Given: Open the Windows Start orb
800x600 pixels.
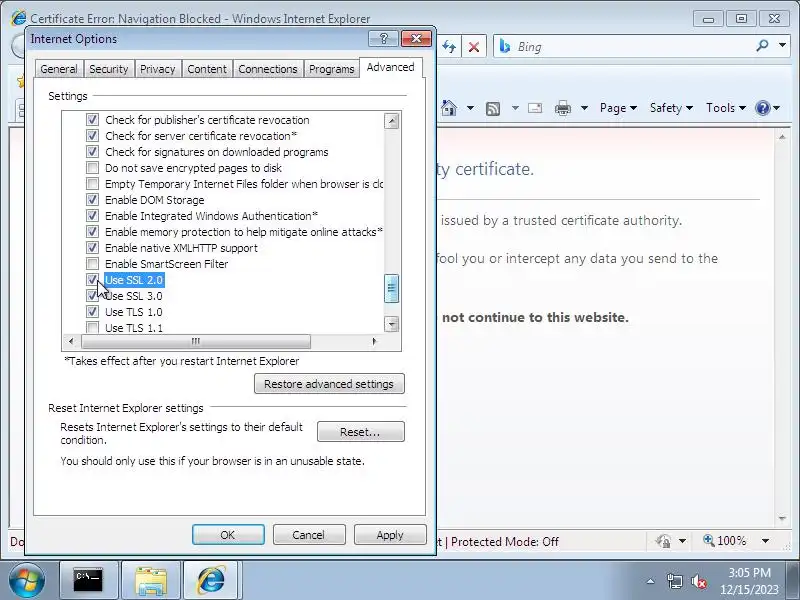Looking at the screenshot, I should pyautogui.click(x=27, y=580).
